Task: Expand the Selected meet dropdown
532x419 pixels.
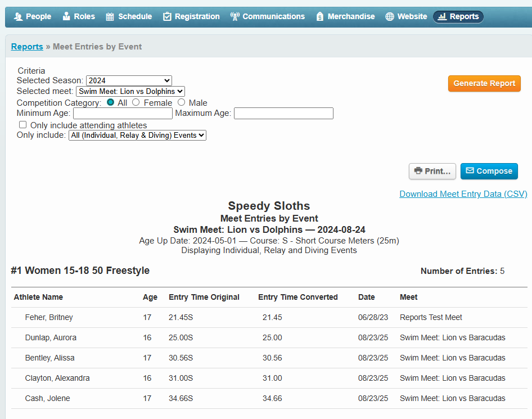Action: click(x=130, y=91)
